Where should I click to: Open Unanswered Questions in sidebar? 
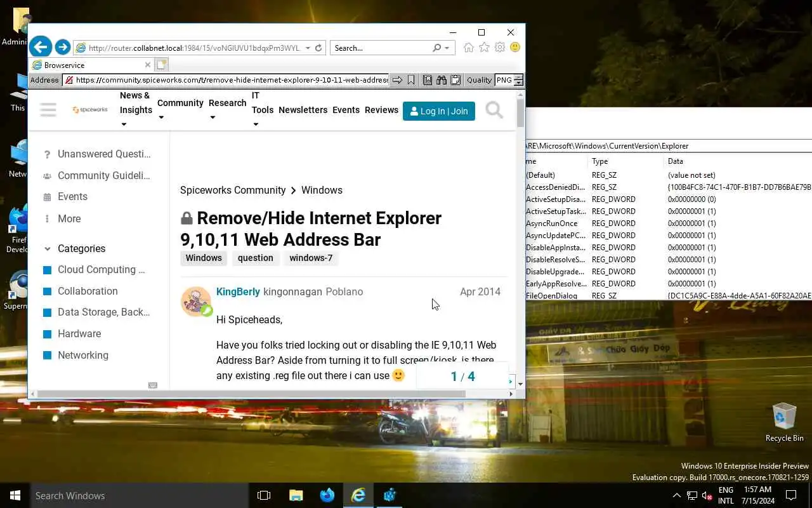pyautogui.click(x=96, y=154)
